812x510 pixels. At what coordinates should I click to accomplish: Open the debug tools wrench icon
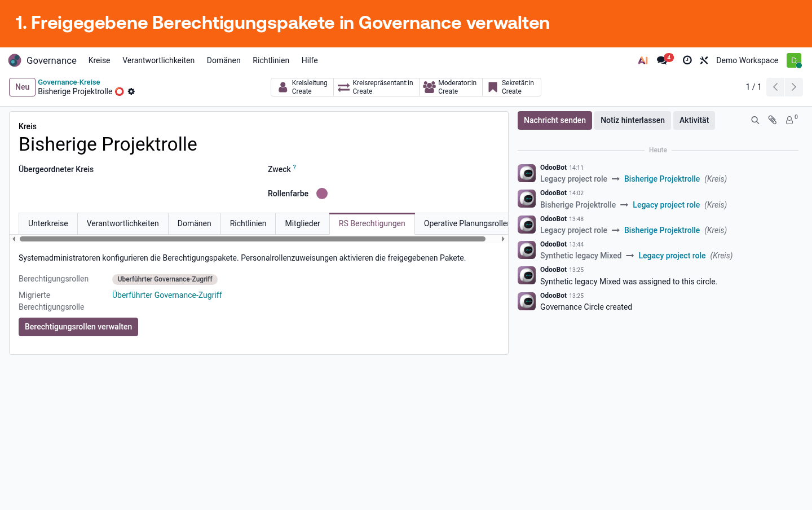tap(704, 60)
